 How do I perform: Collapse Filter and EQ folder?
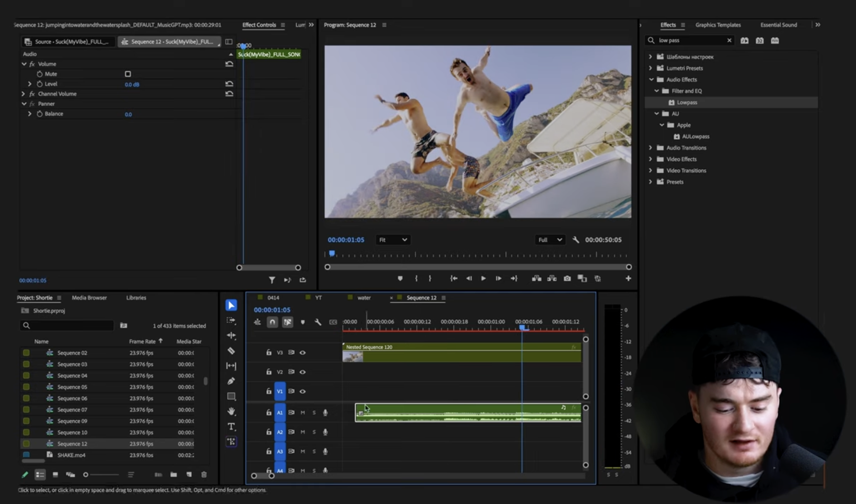click(657, 91)
